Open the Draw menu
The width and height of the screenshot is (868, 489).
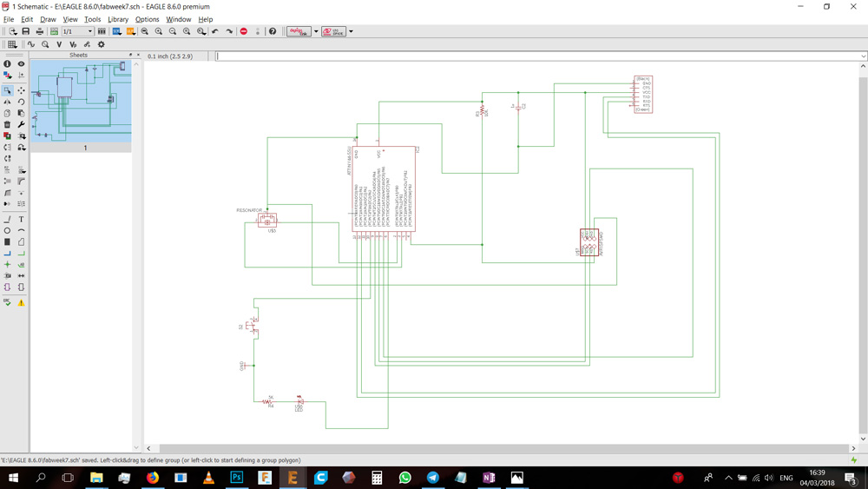pyautogui.click(x=48, y=19)
